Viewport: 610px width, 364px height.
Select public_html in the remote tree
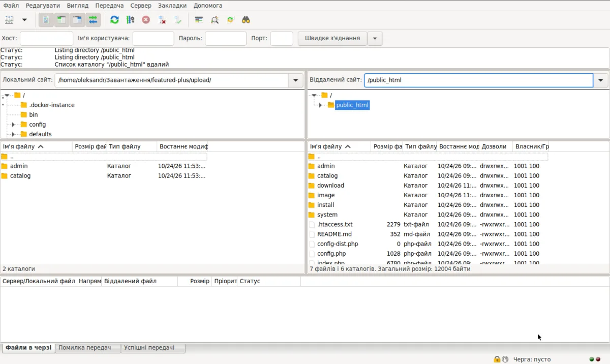point(352,105)
